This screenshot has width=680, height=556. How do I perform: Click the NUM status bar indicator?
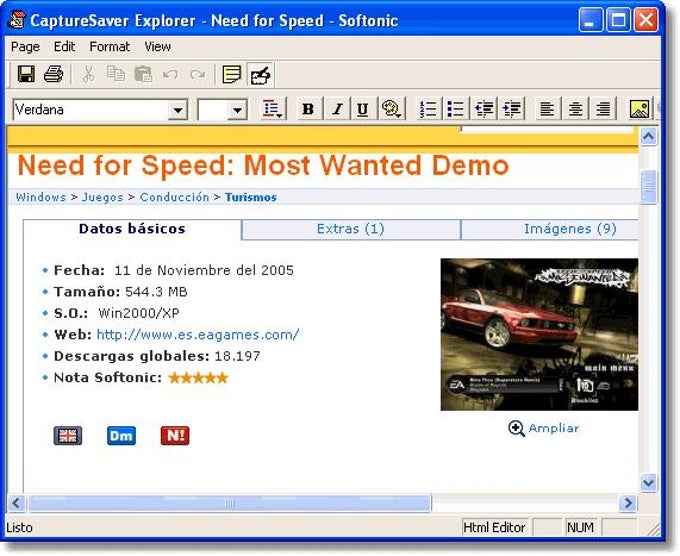click(581, 527)
